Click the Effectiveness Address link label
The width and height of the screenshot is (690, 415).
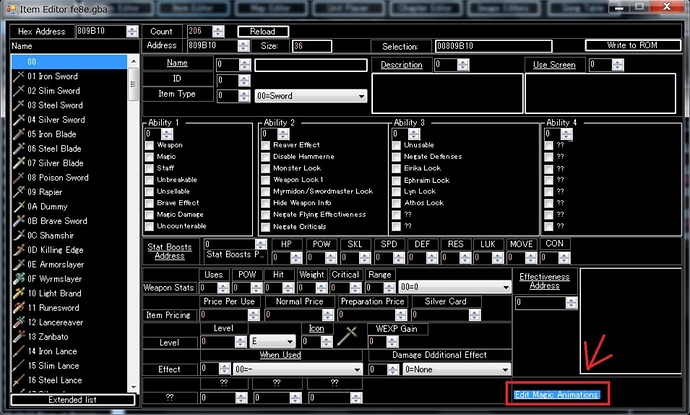[x=544, y=281]
